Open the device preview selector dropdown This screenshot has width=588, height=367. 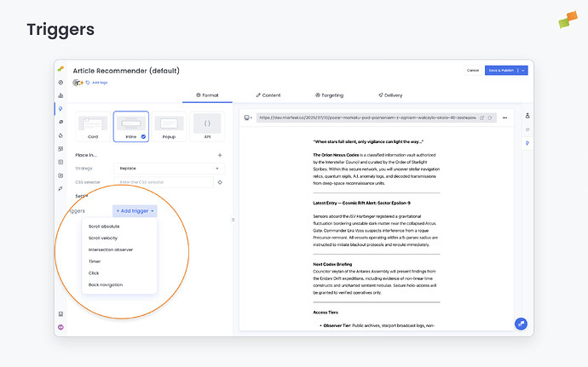248,118
